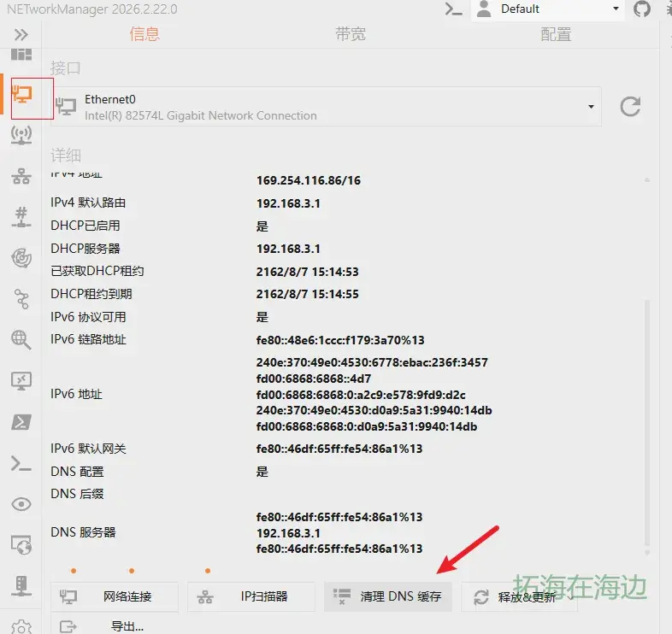Screen dimensions: 672x634
Task: Select IPv6 address fd00:6868:6868:0:d0a9:5a31:9940:14db
Action: coord(367,426)
